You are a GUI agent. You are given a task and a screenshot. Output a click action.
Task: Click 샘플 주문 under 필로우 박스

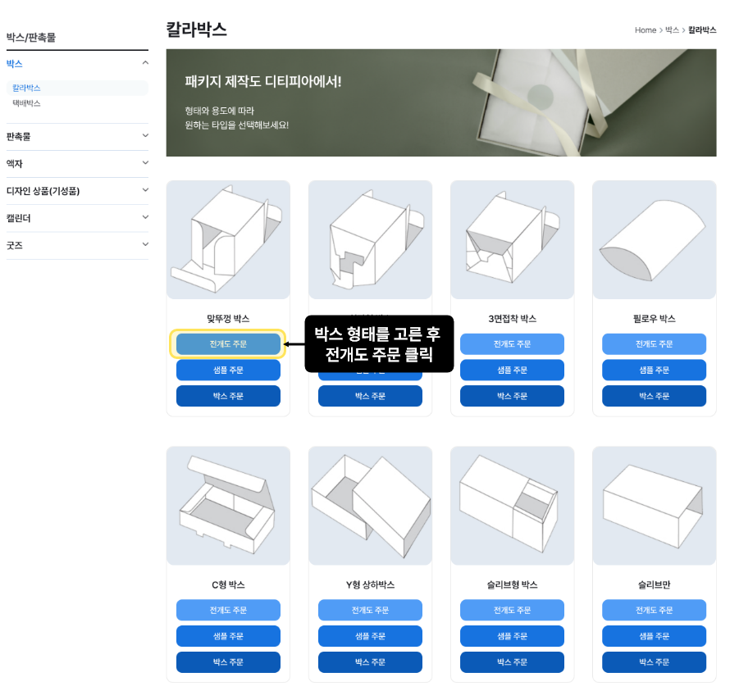click(x=654, y=370)
